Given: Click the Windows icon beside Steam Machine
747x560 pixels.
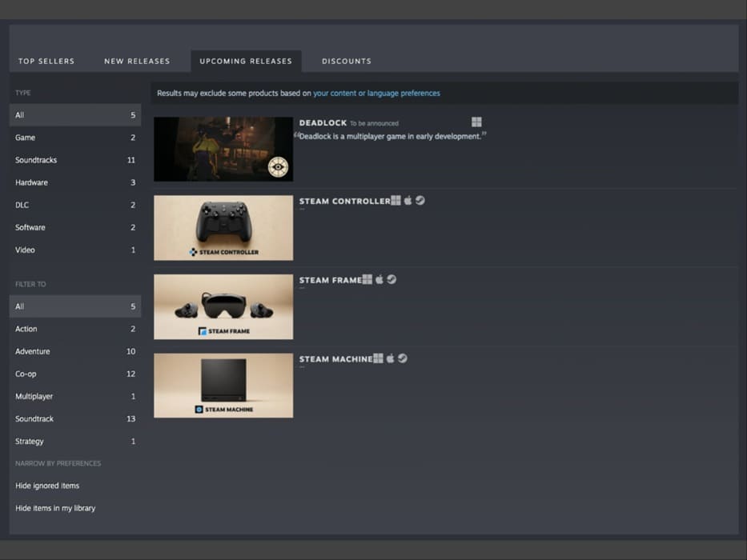Looking at the screenshot, I should (x=378, y=358).
